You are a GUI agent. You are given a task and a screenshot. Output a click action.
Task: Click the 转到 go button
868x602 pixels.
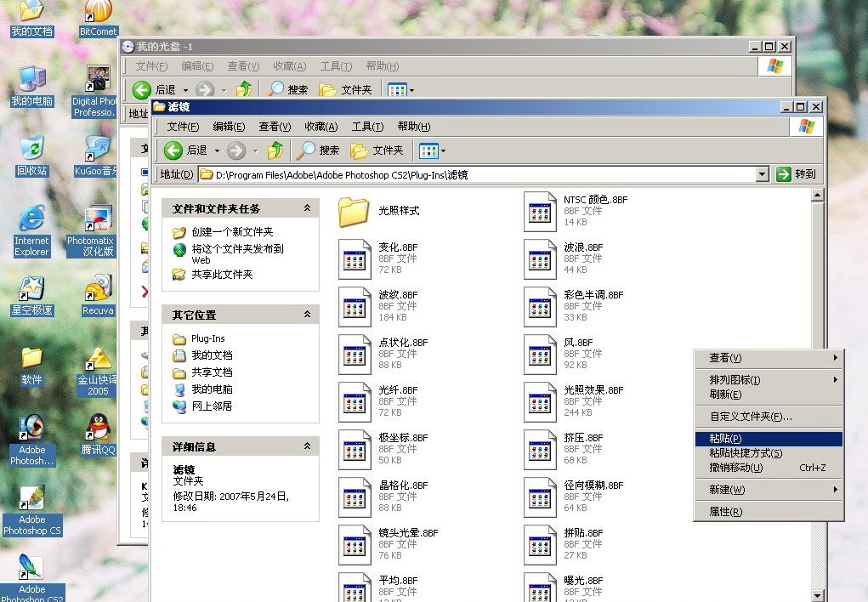click(796, 174)
